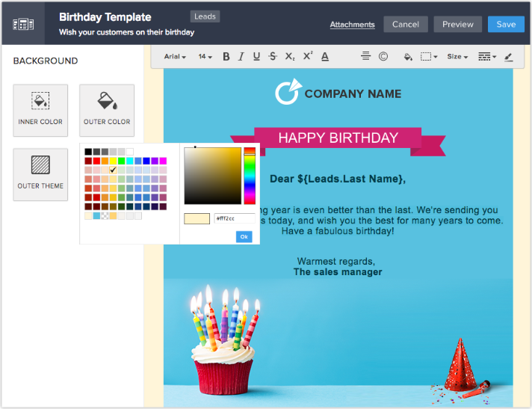The width and height of the screenshot is (532, 409).
Task: Apply strikethrough formatting
Action: click(273, 57)
